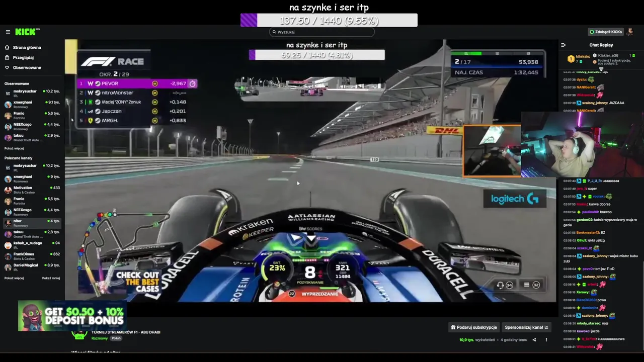
Task: Click username pavc0 in chat
Action: click(x=588, y=269)
